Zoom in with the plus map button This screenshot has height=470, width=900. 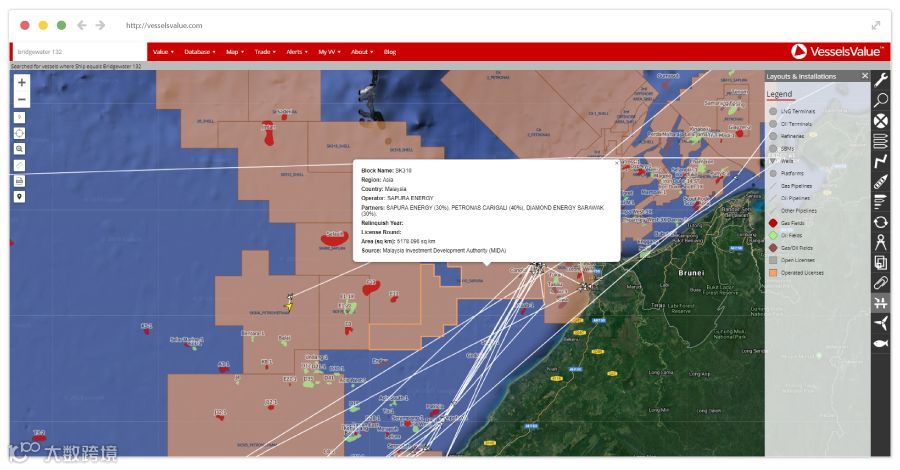click(x=21, y=83)
